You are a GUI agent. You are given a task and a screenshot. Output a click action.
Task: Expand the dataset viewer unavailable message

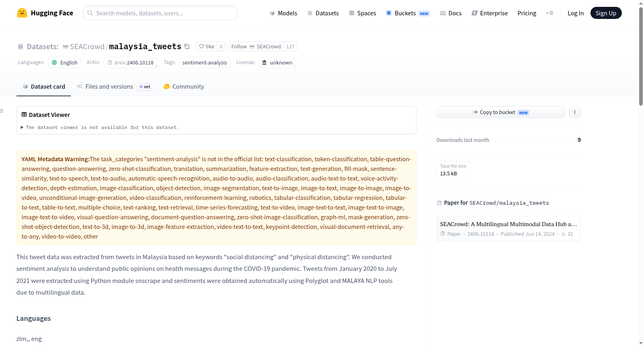click(x=100, y=127)
